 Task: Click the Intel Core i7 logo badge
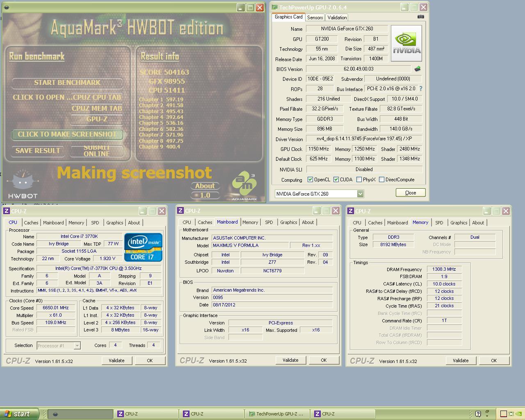[143, 247]
